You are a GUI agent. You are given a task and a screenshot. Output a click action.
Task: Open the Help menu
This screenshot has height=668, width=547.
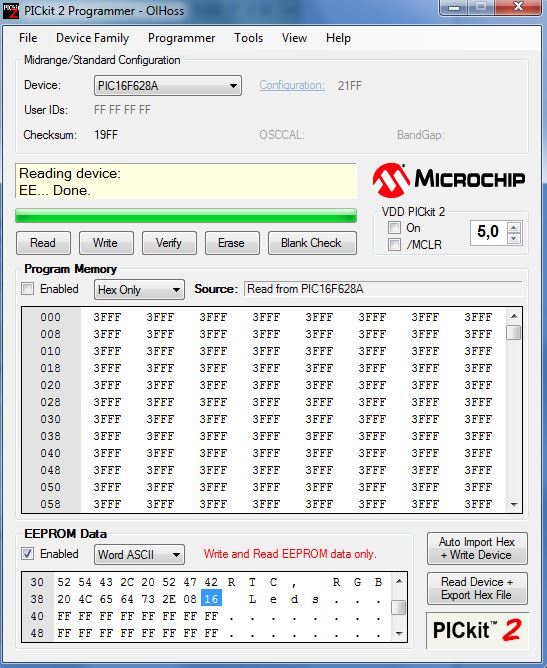point(338,38)
